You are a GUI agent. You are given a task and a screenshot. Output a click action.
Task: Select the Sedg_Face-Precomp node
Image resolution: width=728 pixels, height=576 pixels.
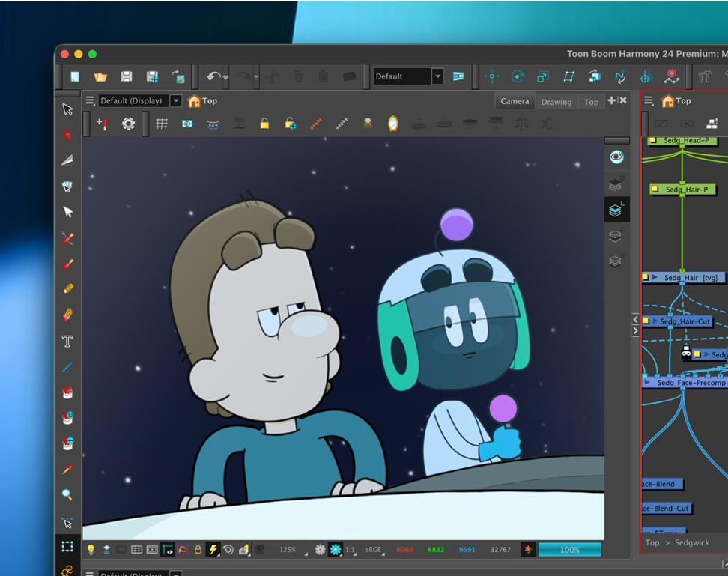point(691,383)
